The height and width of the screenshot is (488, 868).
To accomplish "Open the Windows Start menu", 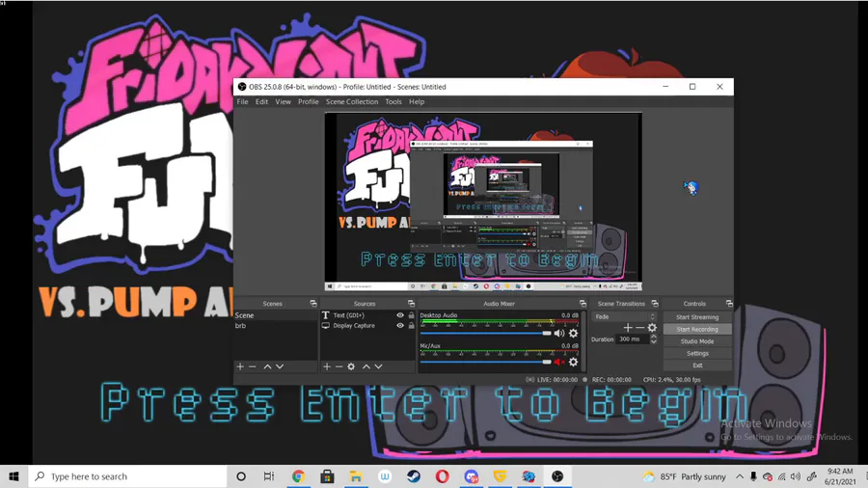I will tap(14, 476).
